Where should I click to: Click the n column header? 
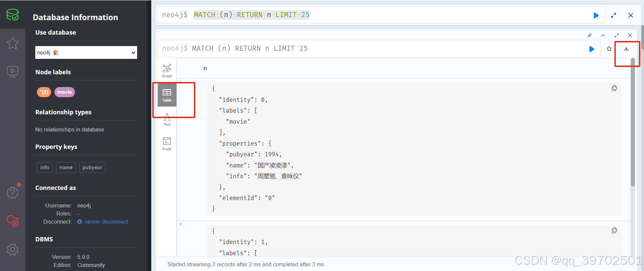pyautogui.click(x=205, y=68)
